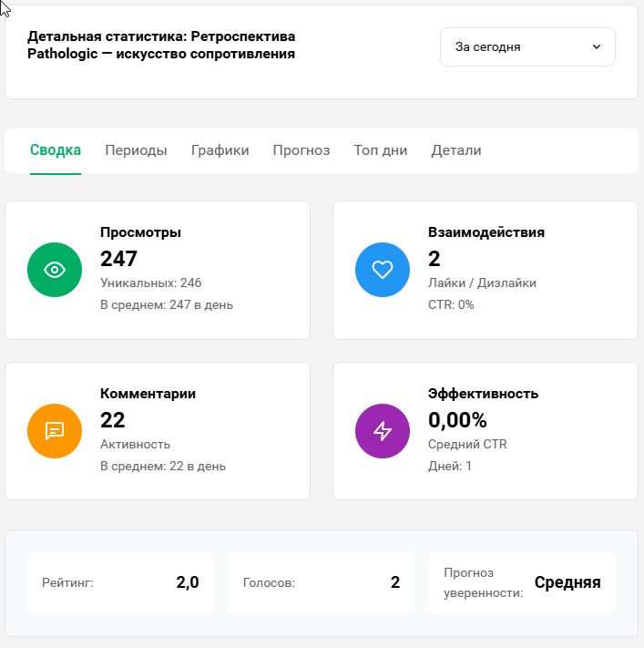Click the blue heart icon for Взаимодействия
The image size is (644, 648).
click(383, 270)
